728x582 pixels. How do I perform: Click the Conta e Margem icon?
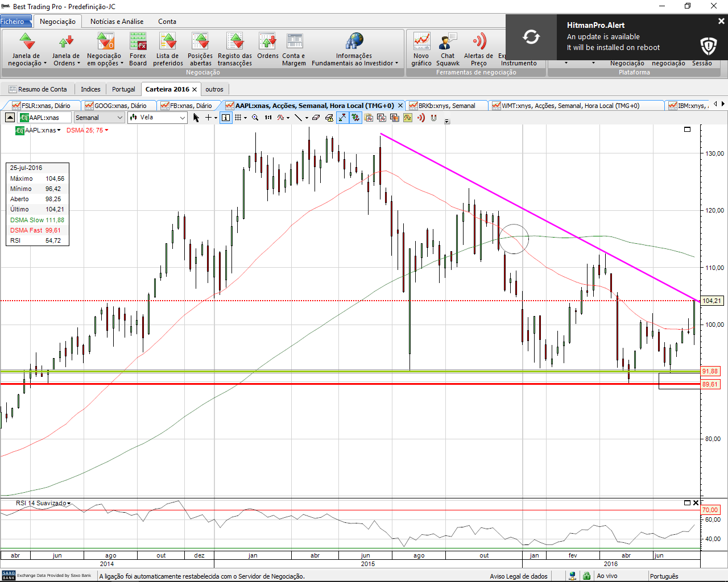(x=294, y=49)
